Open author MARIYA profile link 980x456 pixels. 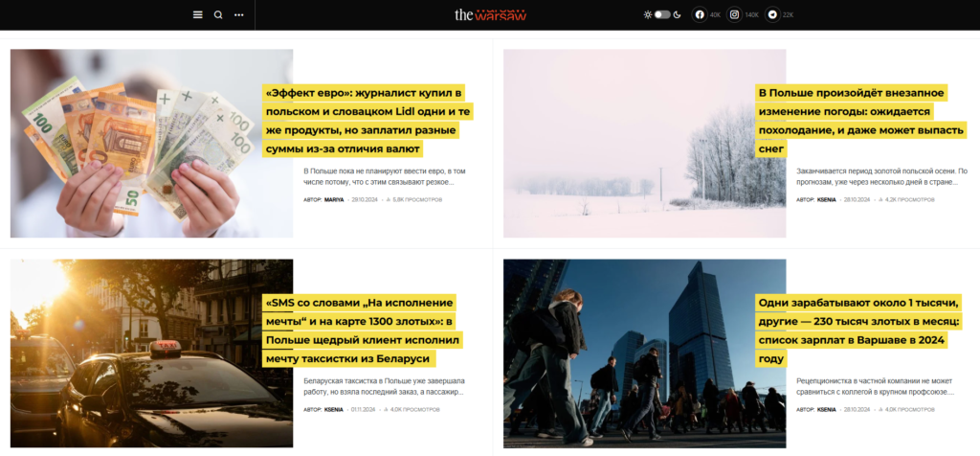point(334,199)
